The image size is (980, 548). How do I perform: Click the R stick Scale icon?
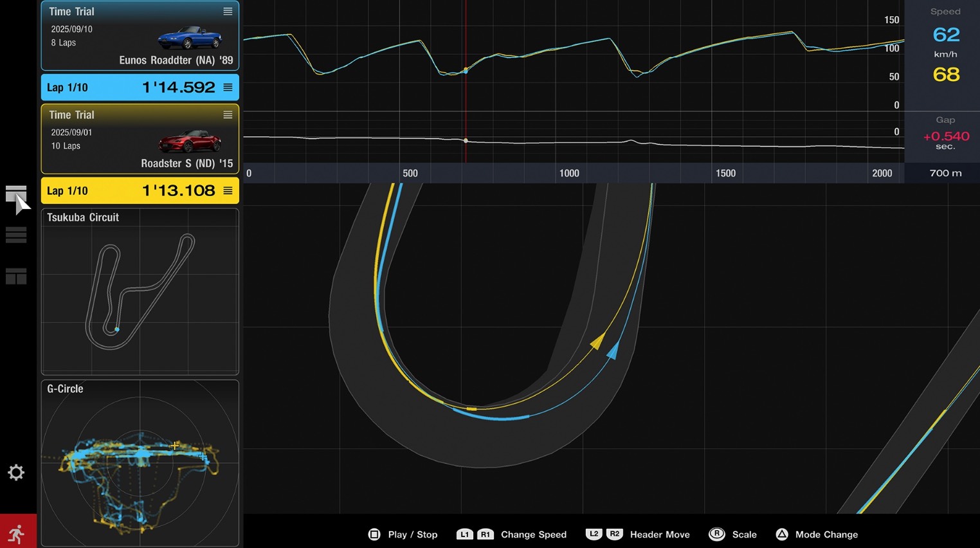(716, 534)
